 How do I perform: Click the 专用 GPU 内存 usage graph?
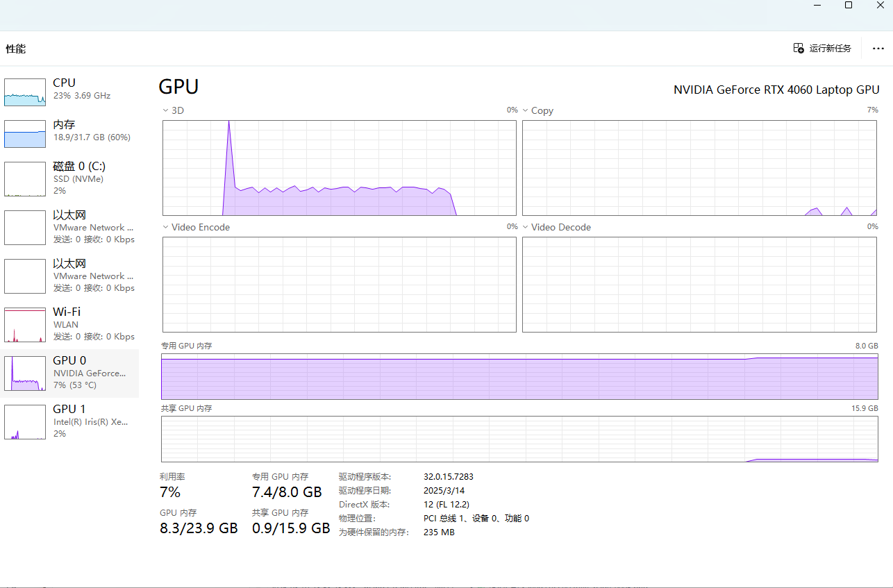click(x=519, y=377)
